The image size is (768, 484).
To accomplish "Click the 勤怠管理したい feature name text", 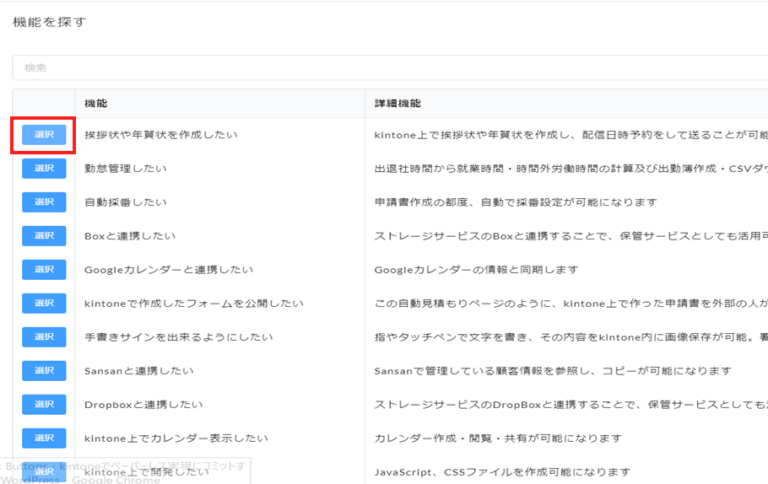I will tap(125, 169).
